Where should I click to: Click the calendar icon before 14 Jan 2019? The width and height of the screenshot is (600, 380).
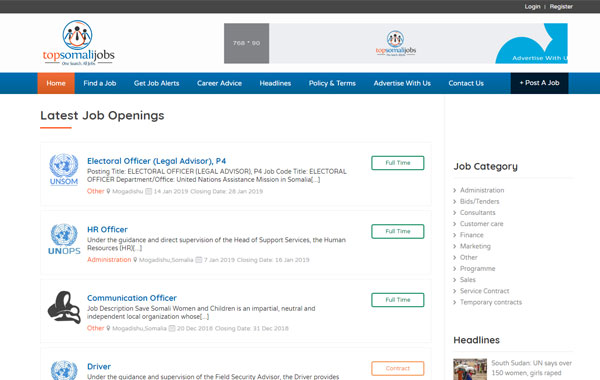click(148, 191)
